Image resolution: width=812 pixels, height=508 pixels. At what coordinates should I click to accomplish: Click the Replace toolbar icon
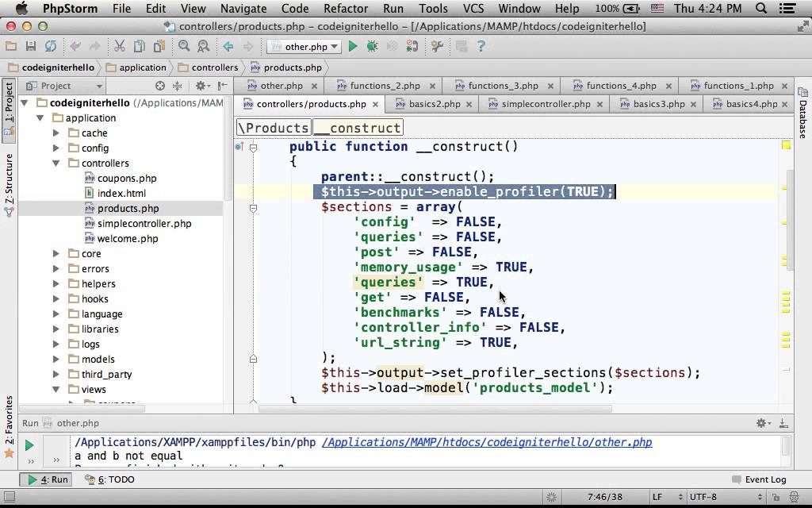[x=204, y=47]
